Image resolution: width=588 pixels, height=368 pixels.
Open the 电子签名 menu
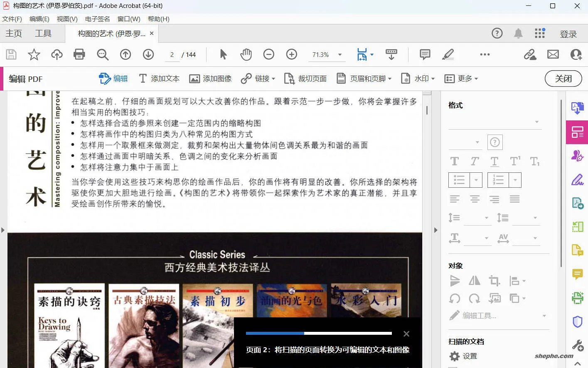[x=98, y=19]
